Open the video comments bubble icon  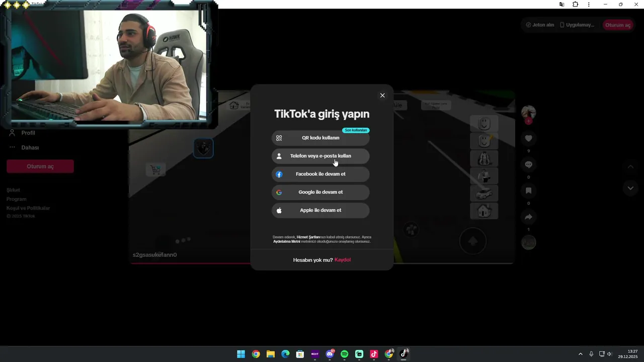click(528, 164)
